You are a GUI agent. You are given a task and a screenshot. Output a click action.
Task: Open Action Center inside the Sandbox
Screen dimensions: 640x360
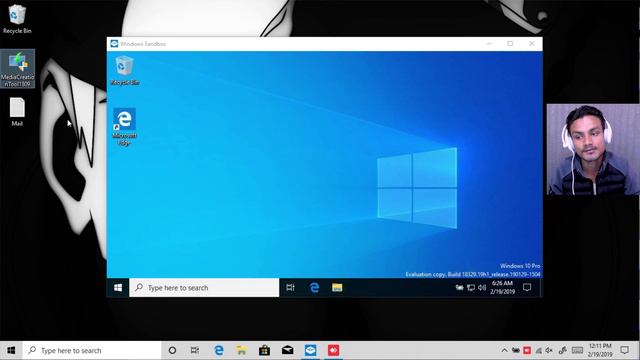click(527, 288)
